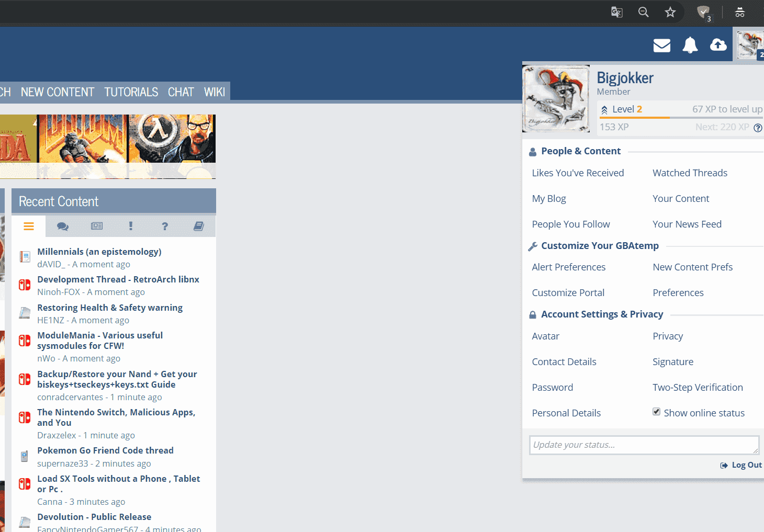Open Development Thread - RetroArch libnx

point(118,279)
